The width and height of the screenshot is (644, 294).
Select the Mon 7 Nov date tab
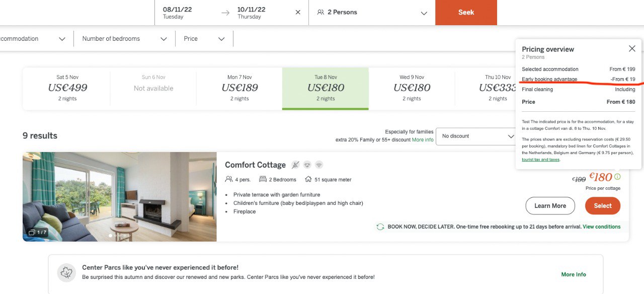click(x=239, y=89)
